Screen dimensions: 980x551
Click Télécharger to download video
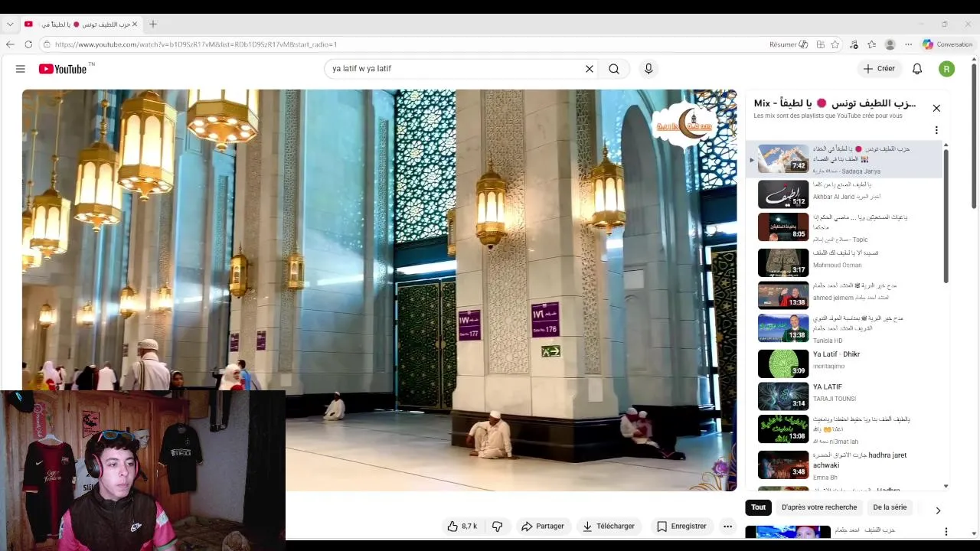609,527
